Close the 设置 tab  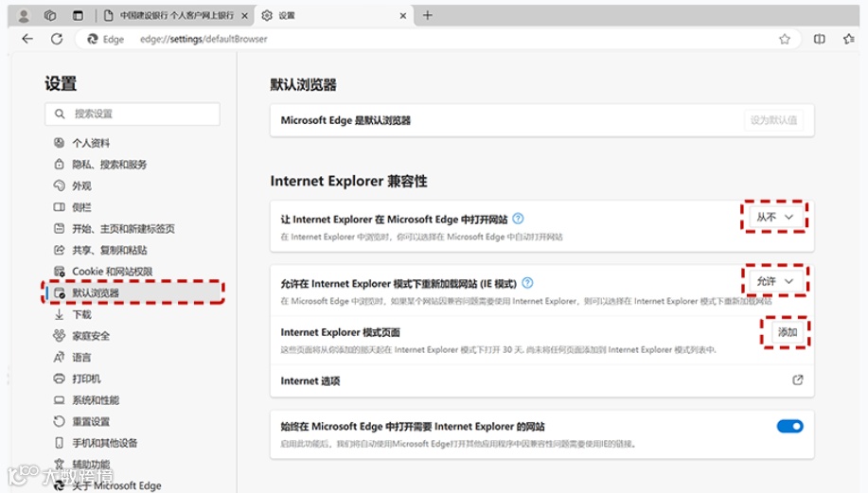point(403,16)
